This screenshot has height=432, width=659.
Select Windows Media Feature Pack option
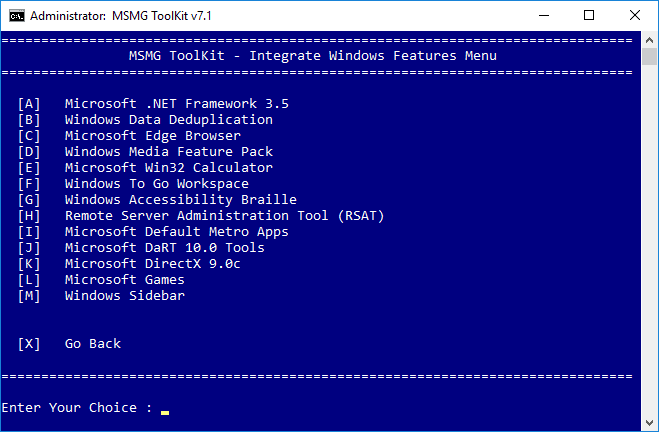click(x=168, y=152)
